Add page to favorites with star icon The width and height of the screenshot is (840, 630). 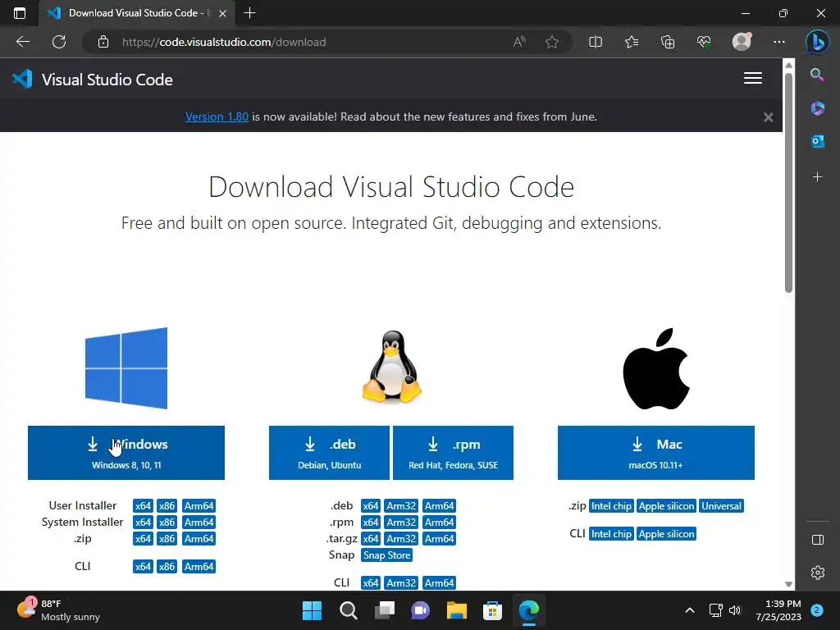[552, 42]
